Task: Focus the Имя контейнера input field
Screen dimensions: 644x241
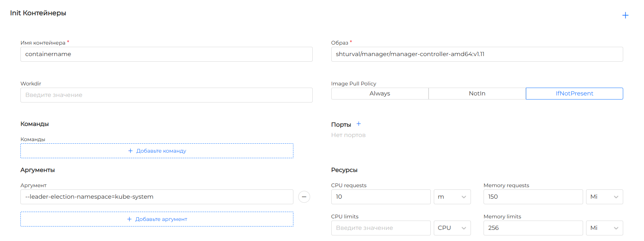Action: (166, 54)
